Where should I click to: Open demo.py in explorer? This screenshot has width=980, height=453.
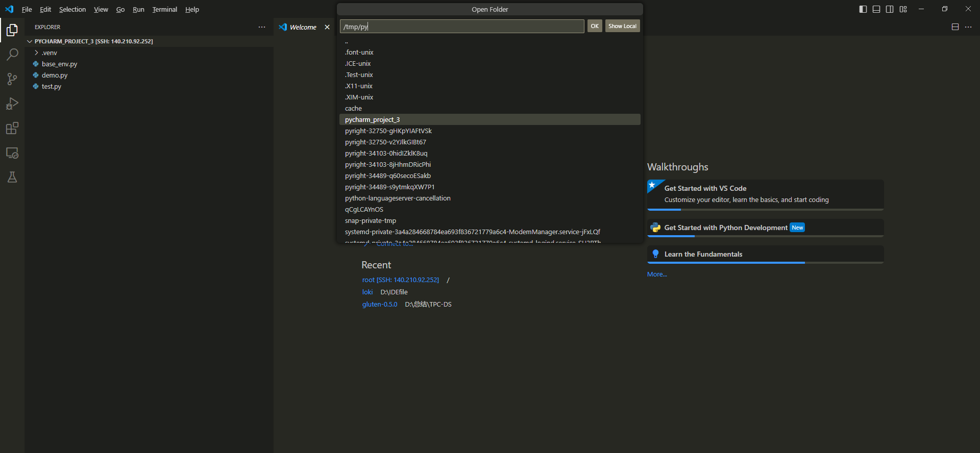tap(149, 75)
